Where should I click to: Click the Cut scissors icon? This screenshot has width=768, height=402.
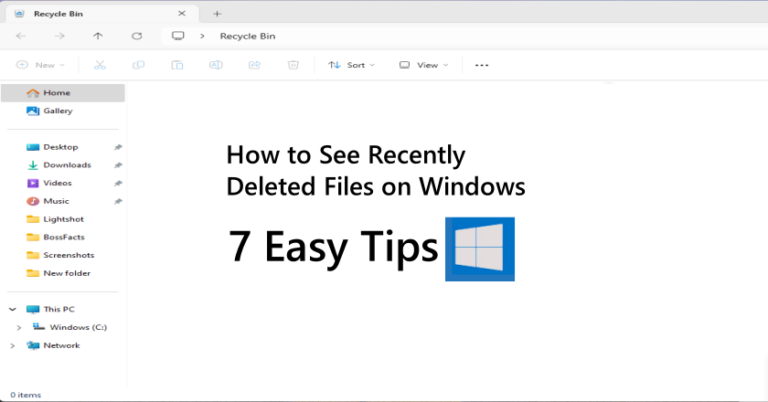click(x=100, y=65)
